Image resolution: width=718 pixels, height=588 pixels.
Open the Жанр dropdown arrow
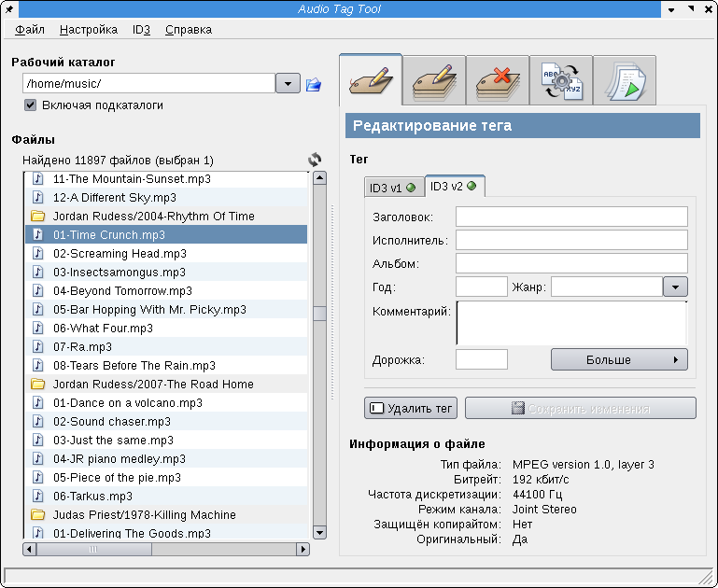point(675,287)
